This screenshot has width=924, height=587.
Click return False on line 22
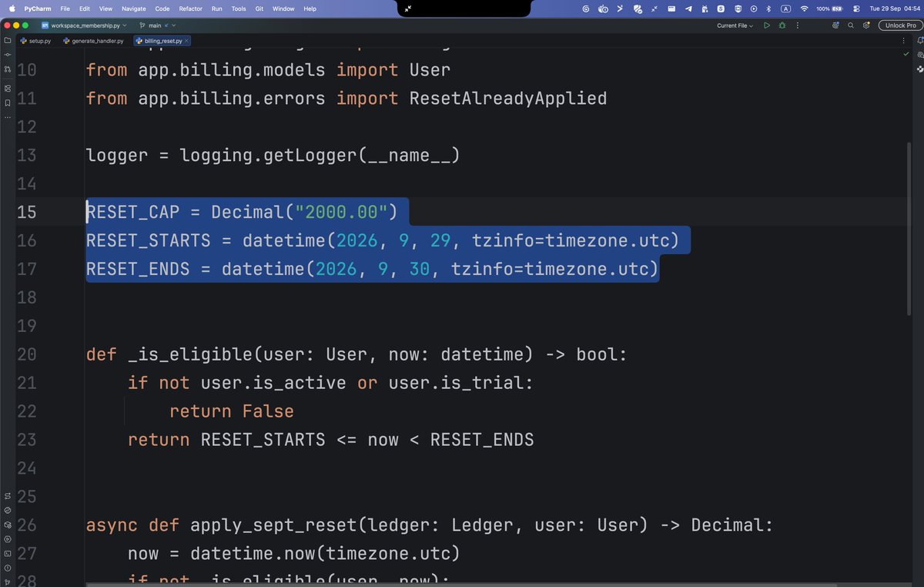[232, 411]
